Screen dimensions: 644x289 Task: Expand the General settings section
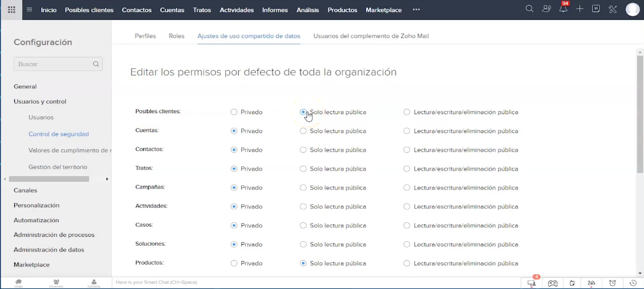pyautogui.click(x=25, y=86)
